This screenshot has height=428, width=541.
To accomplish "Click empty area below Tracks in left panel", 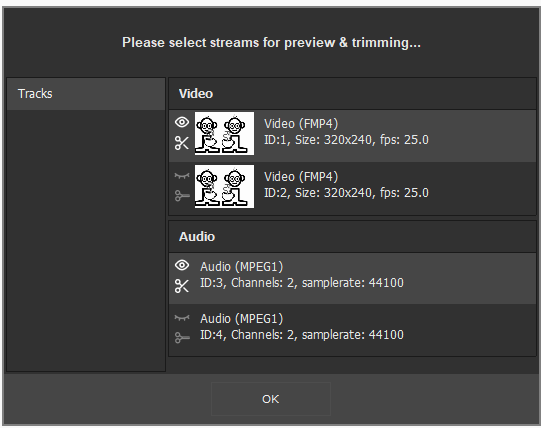I will coord(86,241).
